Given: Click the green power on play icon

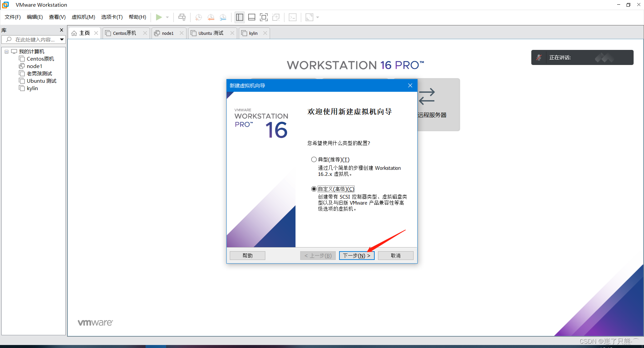Looking at the screenshot, I should pyautogui.click(x=159, y=17).
